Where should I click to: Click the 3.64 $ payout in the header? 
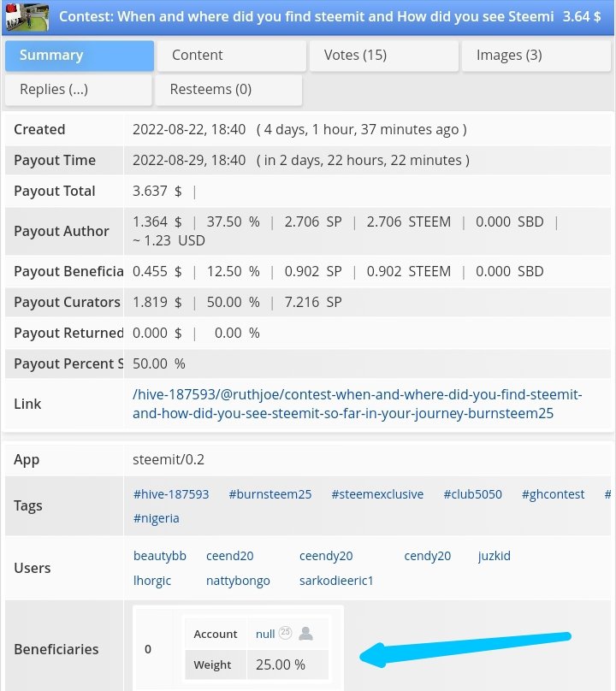(581, 17)
